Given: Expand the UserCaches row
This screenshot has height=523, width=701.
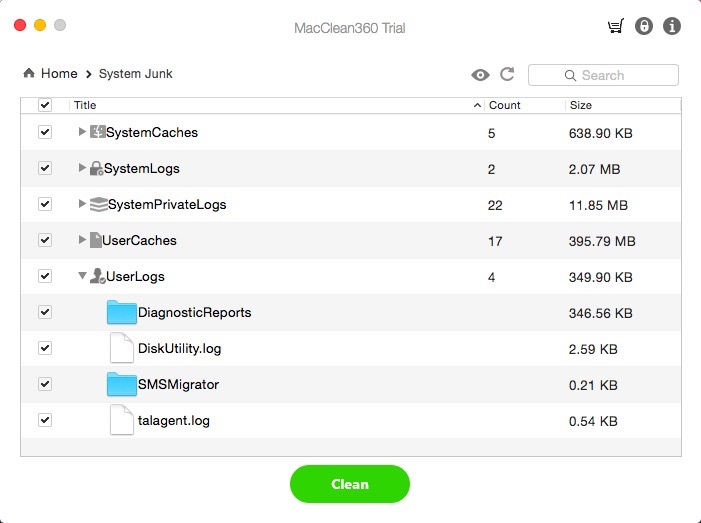Looking at the screenshot, I should [82, 240].
